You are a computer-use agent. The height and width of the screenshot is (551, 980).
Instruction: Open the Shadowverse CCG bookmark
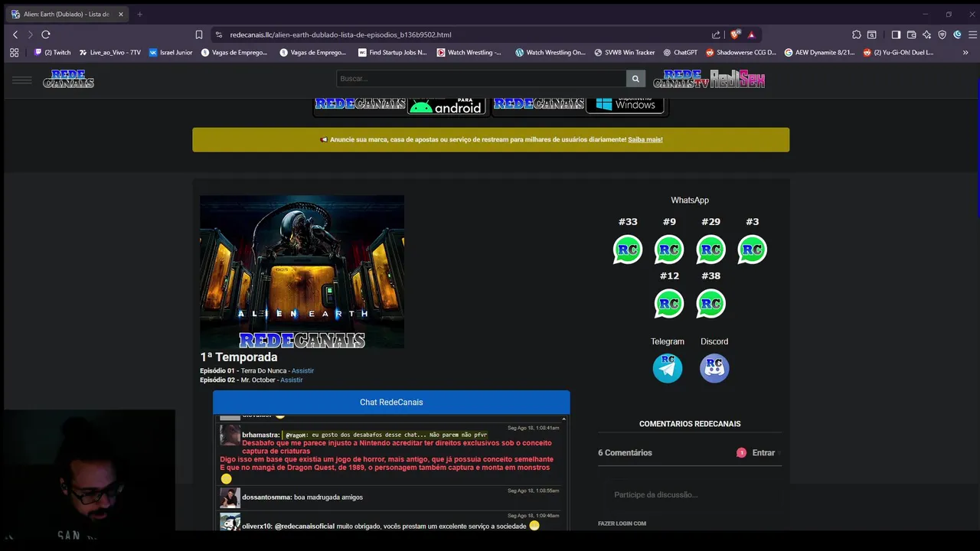(741, 53)
